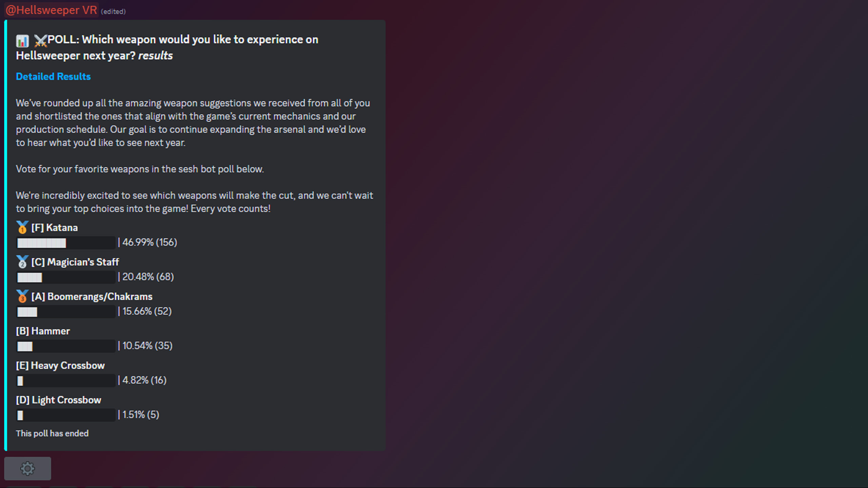This screenshot has height=488, width=868.
Task: Select the [F] Katana option label
Action: [x=55, y=228]
